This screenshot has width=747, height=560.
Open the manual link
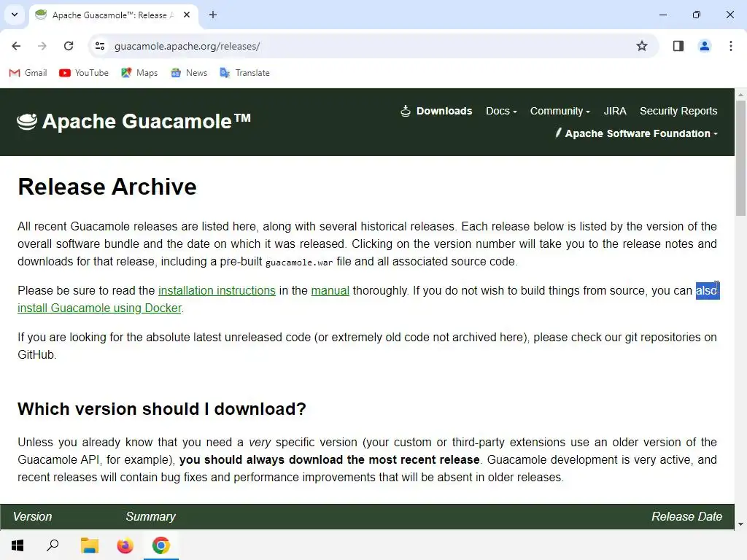330,290
